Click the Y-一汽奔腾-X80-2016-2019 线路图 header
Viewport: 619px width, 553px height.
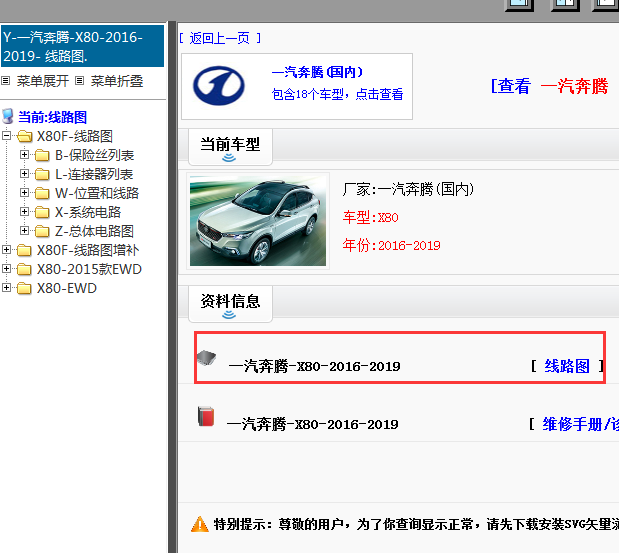(82, 46)
